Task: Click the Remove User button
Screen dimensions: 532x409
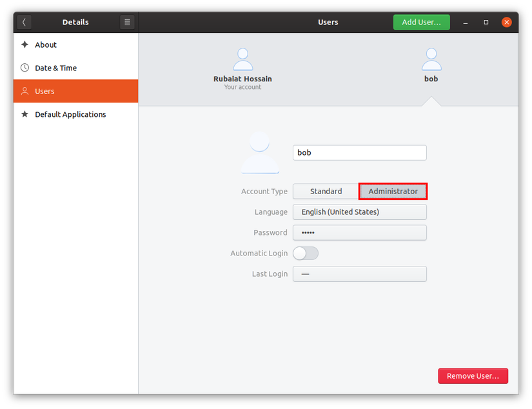Action: (473, 376)
